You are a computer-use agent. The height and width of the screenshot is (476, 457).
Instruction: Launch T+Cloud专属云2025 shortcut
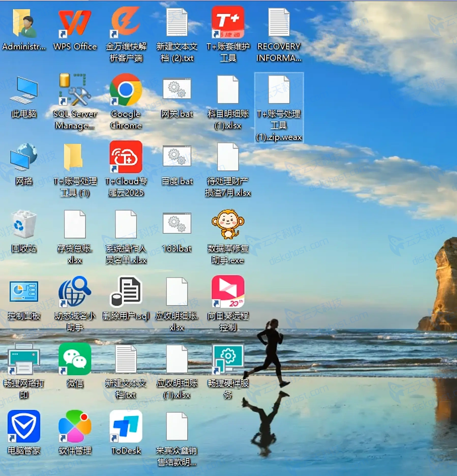click(x=126, y=157)
